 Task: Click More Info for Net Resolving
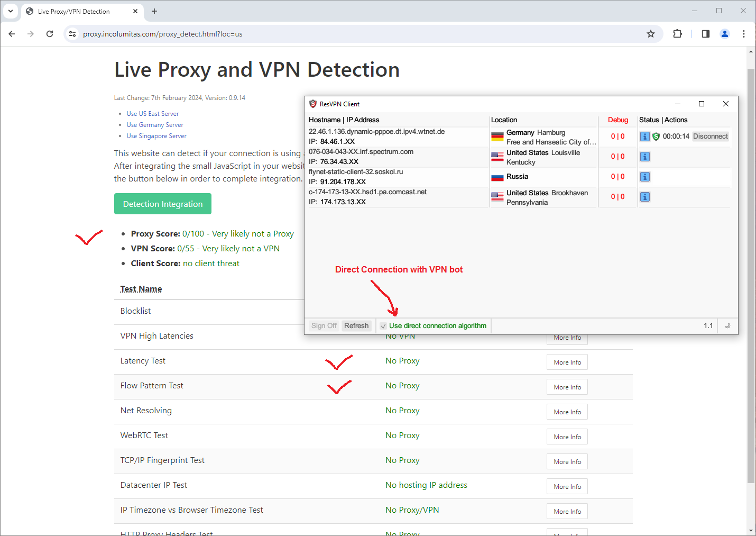click(567, 412)
